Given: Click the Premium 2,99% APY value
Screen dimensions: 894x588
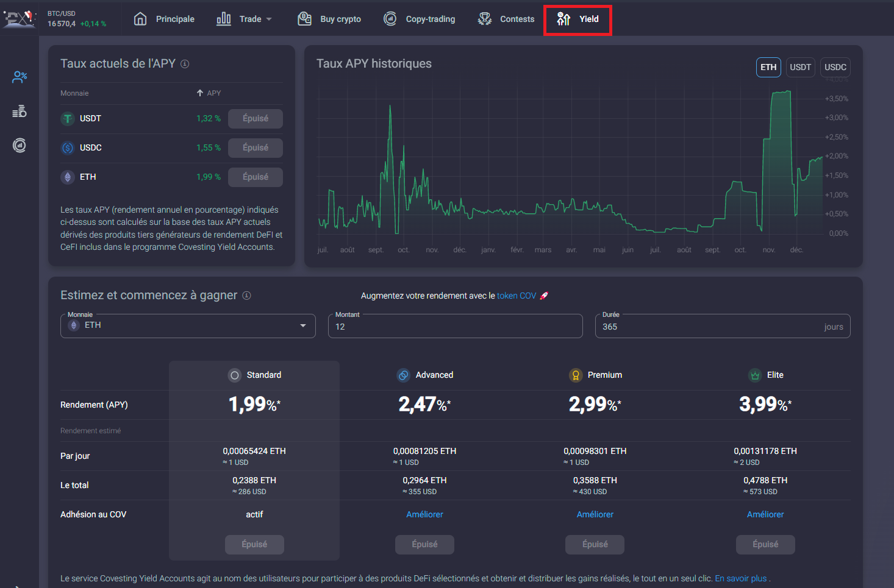Looking at the screenshot, I should [x=595, y=405].
